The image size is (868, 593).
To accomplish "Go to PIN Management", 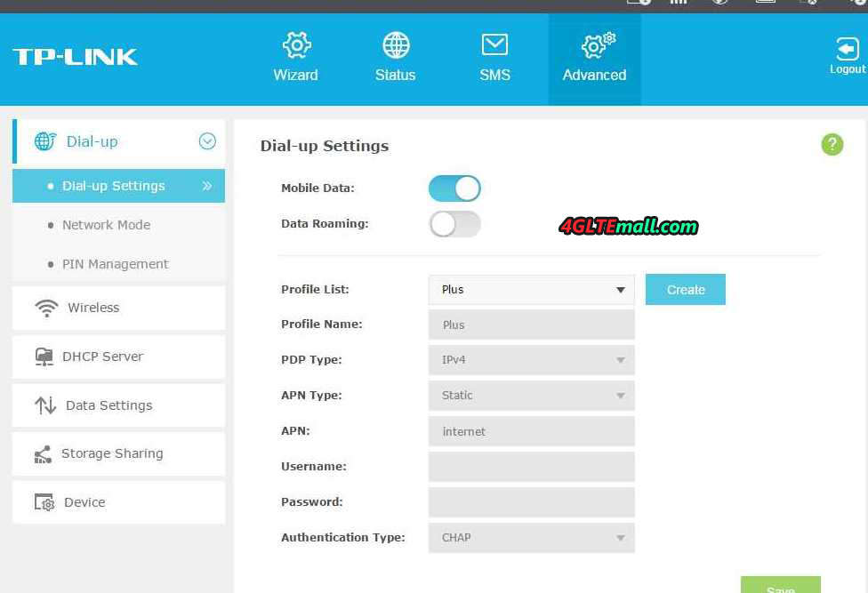I will [x=115, y=264].
